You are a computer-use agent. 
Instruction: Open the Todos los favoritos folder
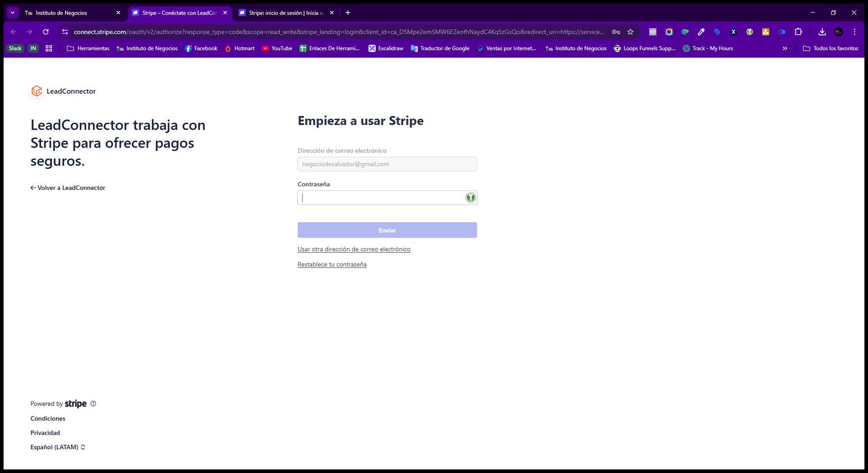pyautogui.click(x=830, y=48)
